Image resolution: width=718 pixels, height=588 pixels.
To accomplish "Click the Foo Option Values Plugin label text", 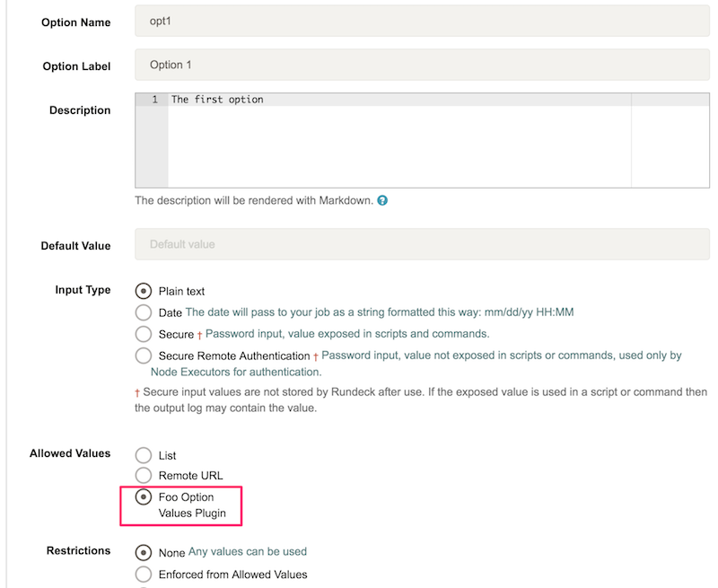I will (192, 505).
